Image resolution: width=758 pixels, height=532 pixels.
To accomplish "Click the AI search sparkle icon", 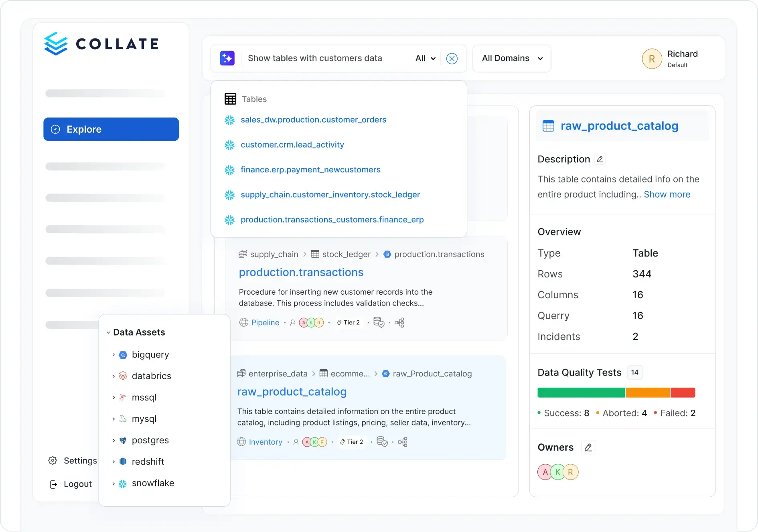I will [x=227, y=59].
